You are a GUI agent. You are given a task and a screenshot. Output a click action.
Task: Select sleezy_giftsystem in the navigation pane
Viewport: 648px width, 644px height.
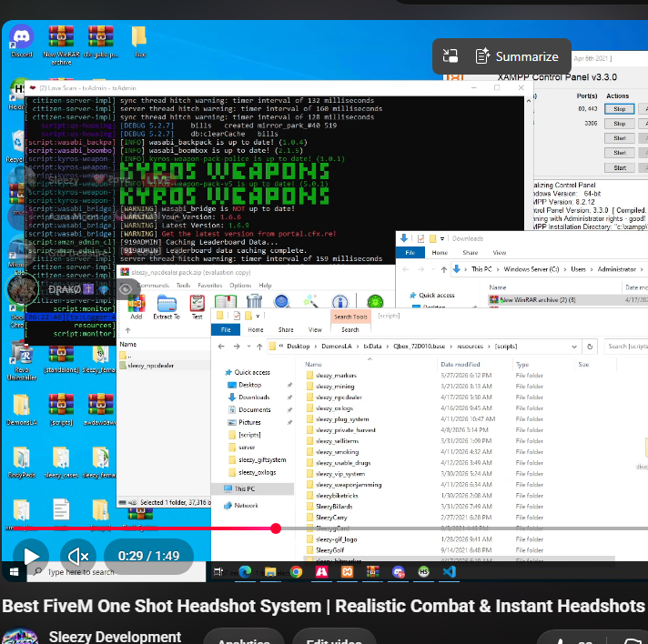pos(262,459)
